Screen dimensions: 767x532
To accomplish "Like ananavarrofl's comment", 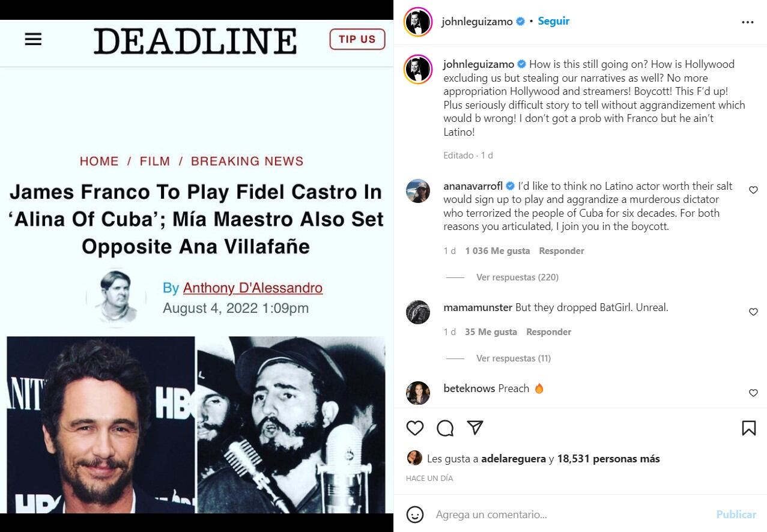I will tap(753, 190).
